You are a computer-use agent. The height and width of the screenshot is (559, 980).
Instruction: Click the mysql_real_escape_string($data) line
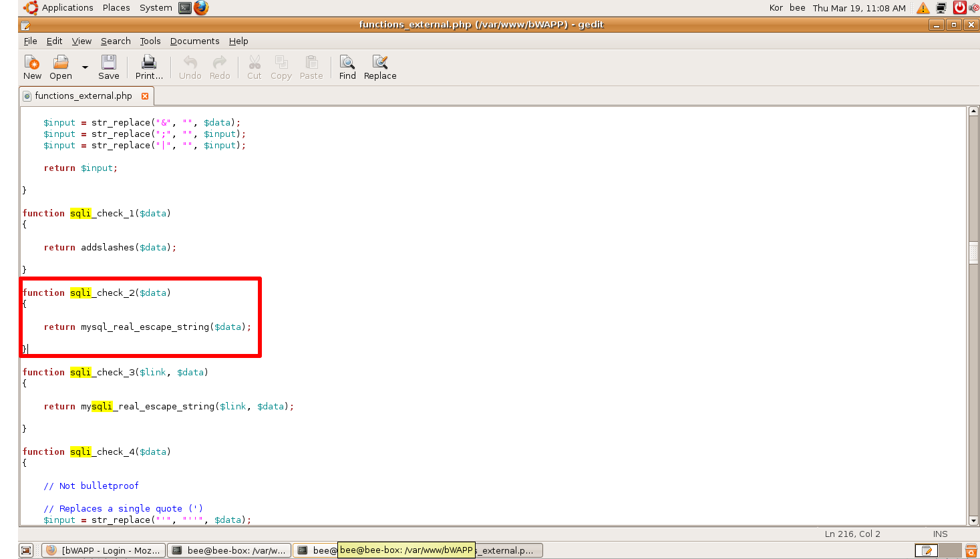[148, 327]
